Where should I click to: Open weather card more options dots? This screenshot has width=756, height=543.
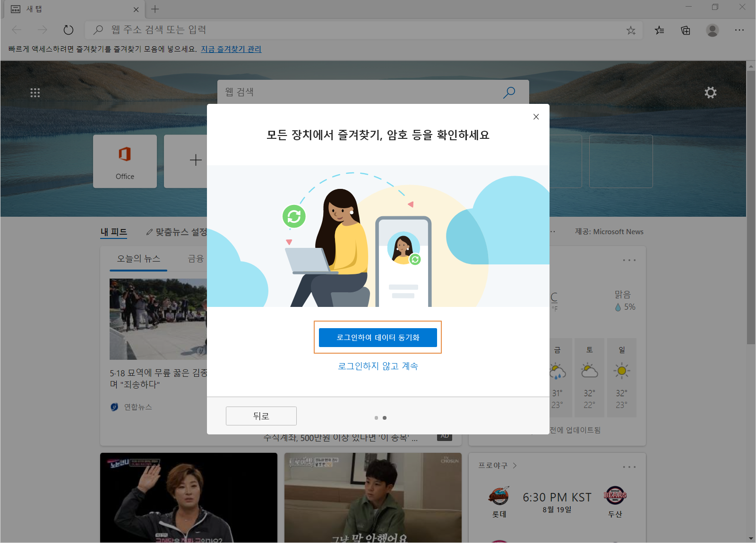pos(629,260)
